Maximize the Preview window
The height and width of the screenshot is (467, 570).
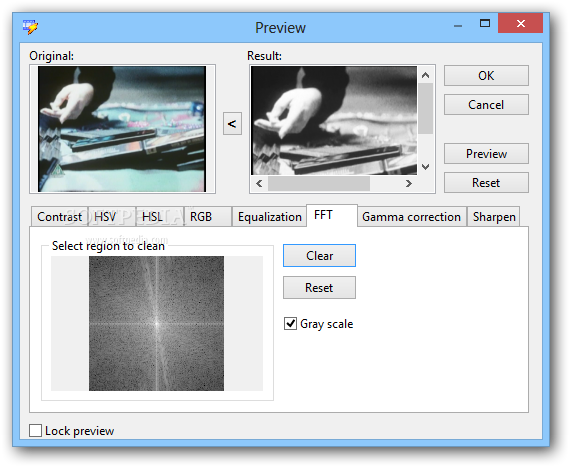pos(485,24)
